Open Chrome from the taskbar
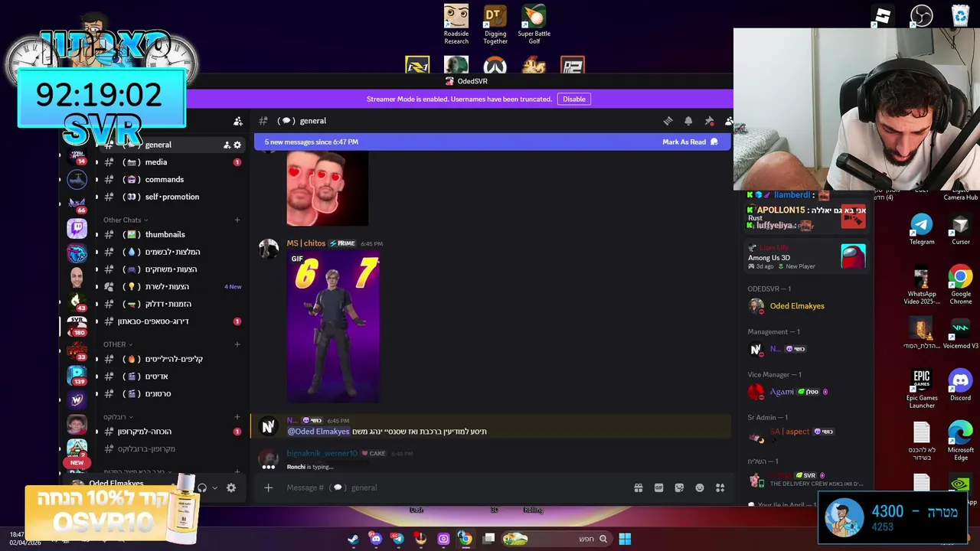This screenshot has height=551, width=980. (x=465, y=539)
